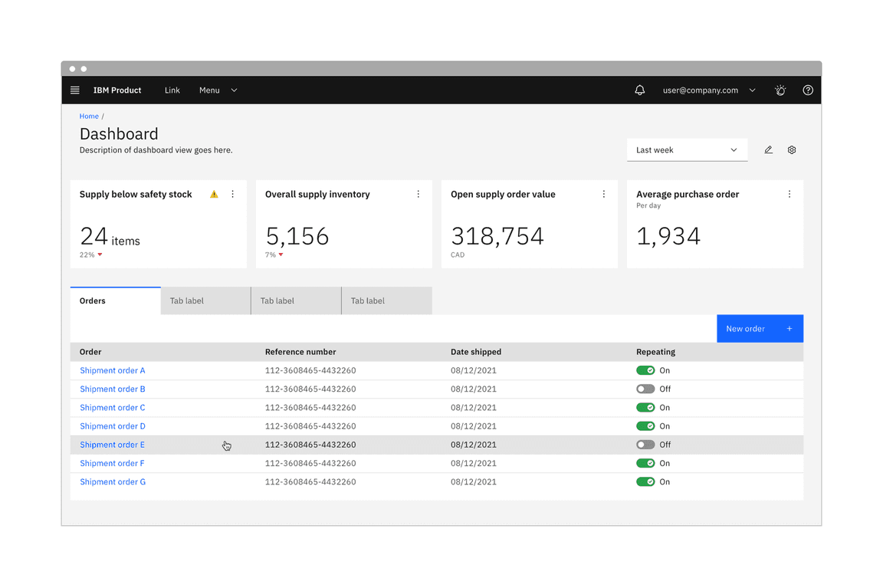Switch to the Orders tab
This screenshot has height=588, width=883.
(92, 301)
